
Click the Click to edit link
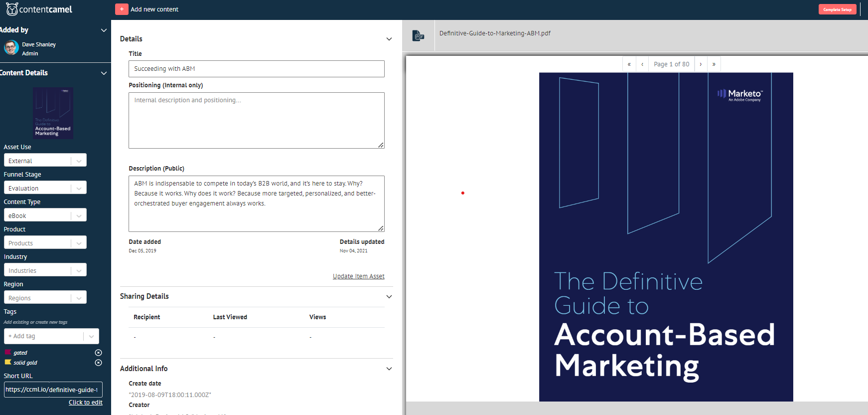[x=86, y=403]
